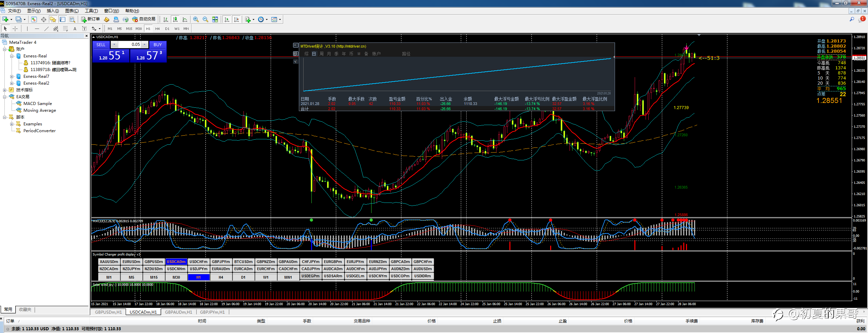Select the crosshair cursor tool
The height and width of the screenshot is (333, 868).
tap(15, 29)
